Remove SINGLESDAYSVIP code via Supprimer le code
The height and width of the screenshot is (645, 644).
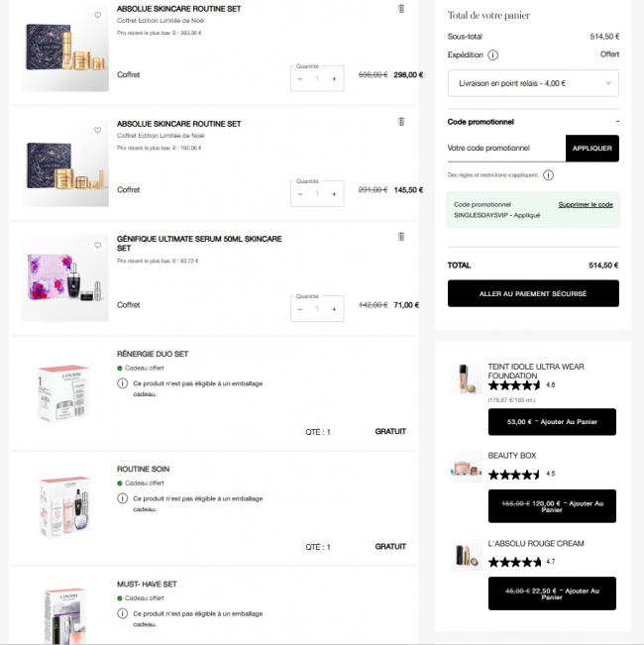(586, 204)
